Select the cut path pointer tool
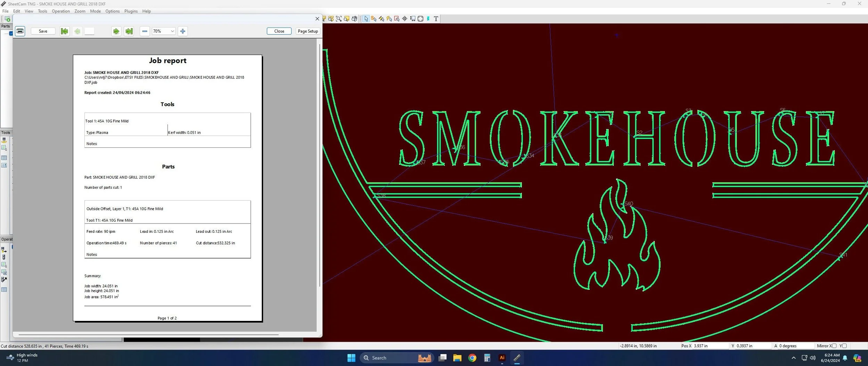This screenshot has width=868, height=366. [x=397, y=19]
